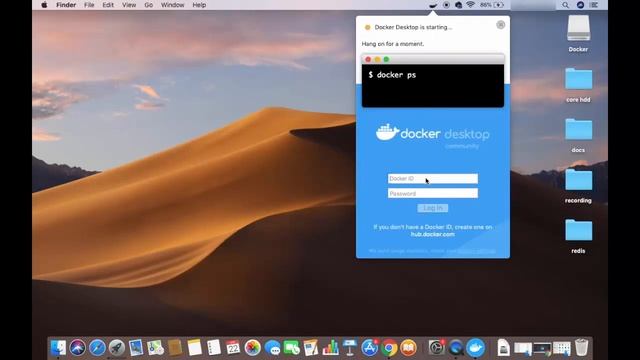Screen dimensions: 640x360
Task: Open Photos from the dock
Action: coord(253,348)
